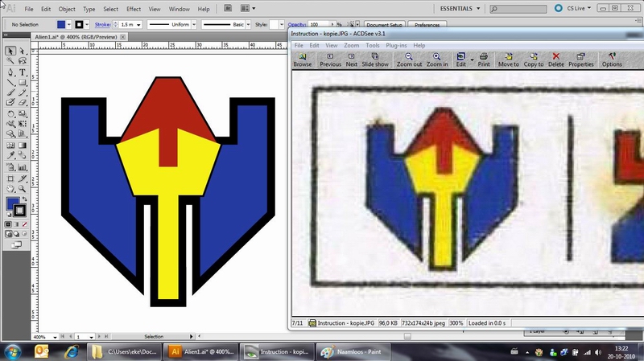Viewport: 644px width, 361px height.
Task: Click Copy to in ACDSee toolbar
Action: click(x=534, y=59)
